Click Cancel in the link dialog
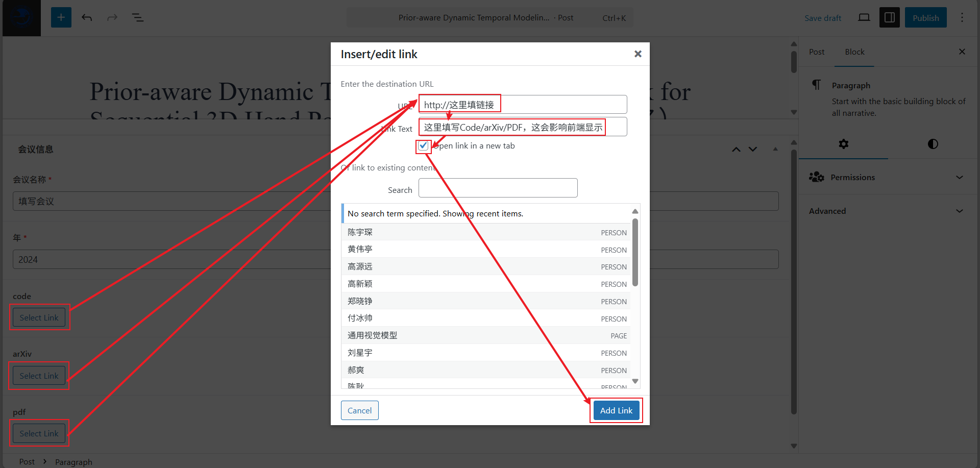Screen dimensions: 980x468 (x=359, y=410)
